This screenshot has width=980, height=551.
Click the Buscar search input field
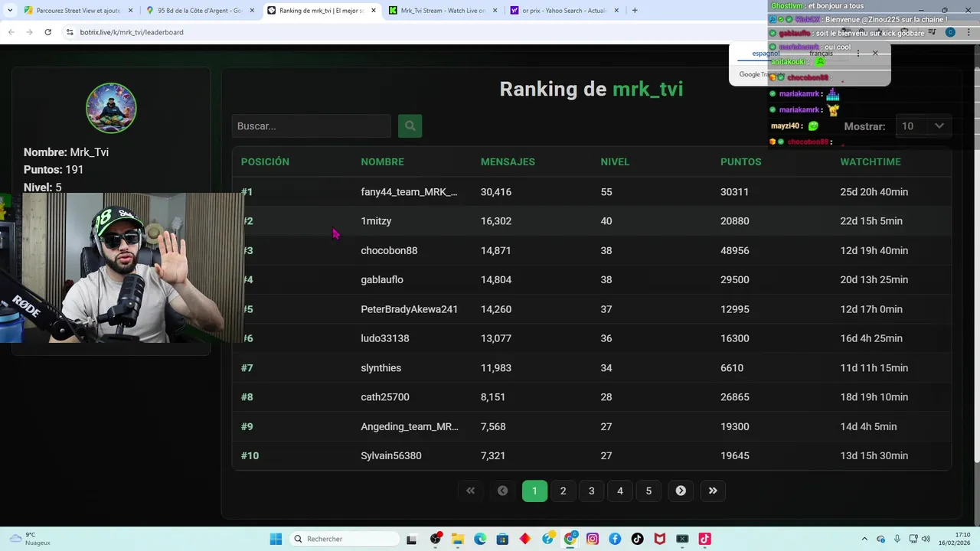pyautogui.click(x=311, y=126)
